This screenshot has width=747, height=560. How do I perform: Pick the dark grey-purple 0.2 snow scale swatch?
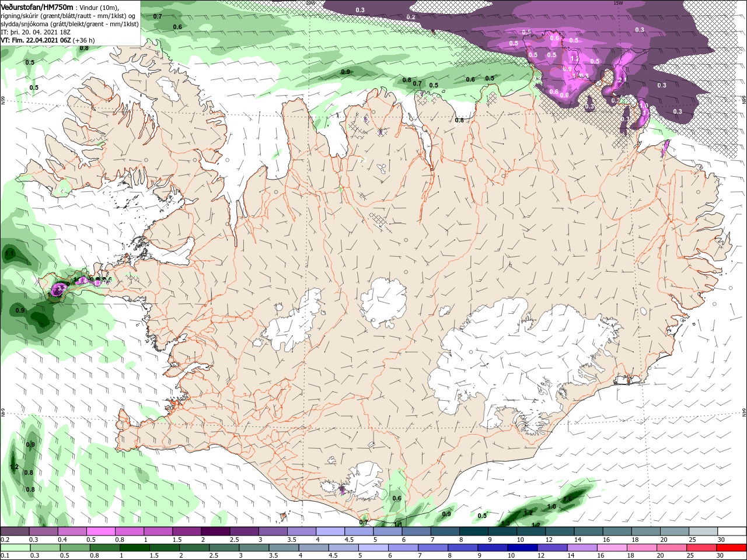pos(15,531)
